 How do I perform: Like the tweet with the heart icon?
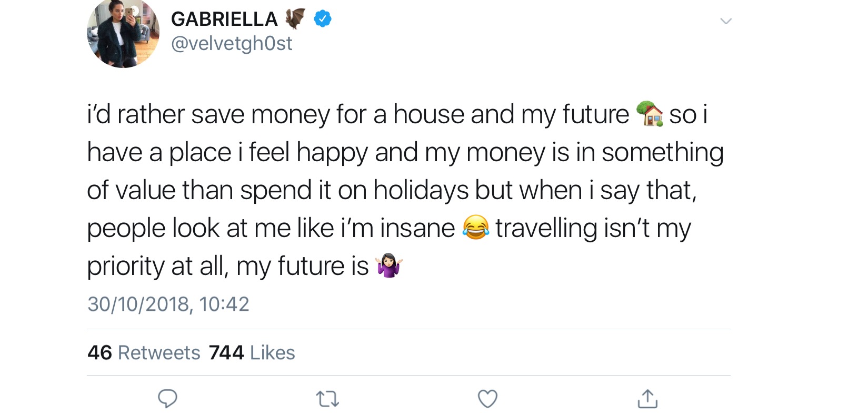(487, 399)
